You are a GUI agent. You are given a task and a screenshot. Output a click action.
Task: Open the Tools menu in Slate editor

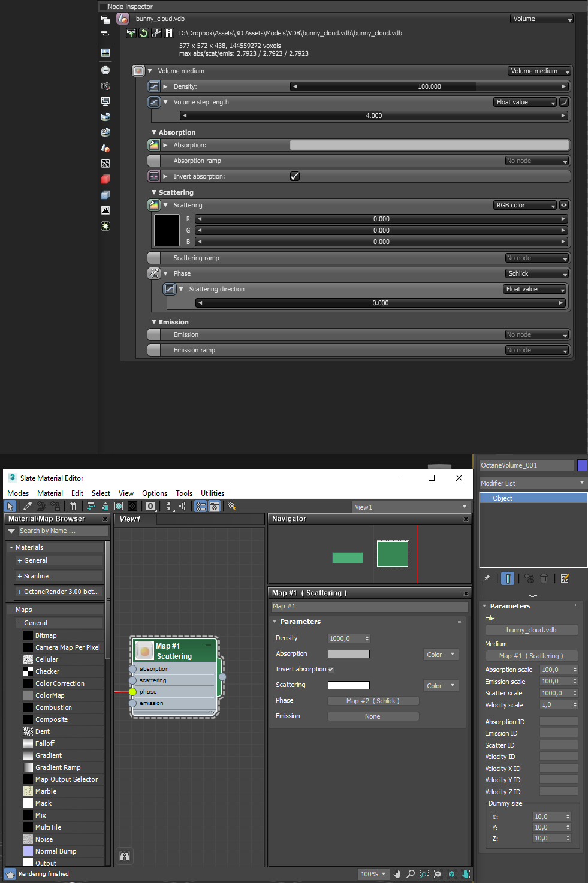184,493
